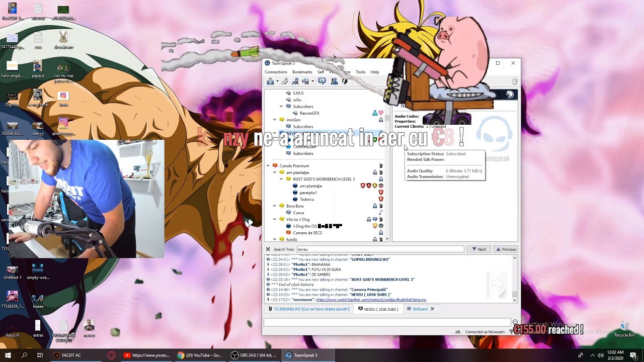Open Windows taskbar search
This screenshot has height=362, width=644.
tap(24, 355)
